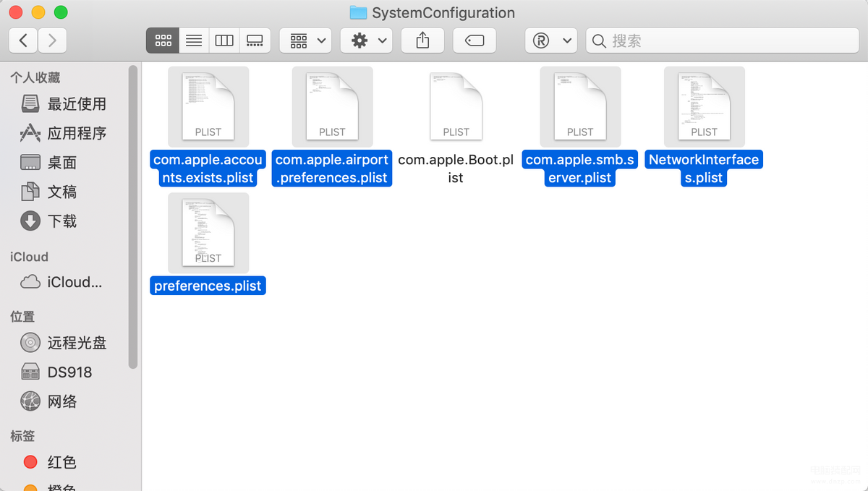Click the com.apple.accounts.exists.plist file icon
Screen dimensions: 868x491
(x=208, y=106)
